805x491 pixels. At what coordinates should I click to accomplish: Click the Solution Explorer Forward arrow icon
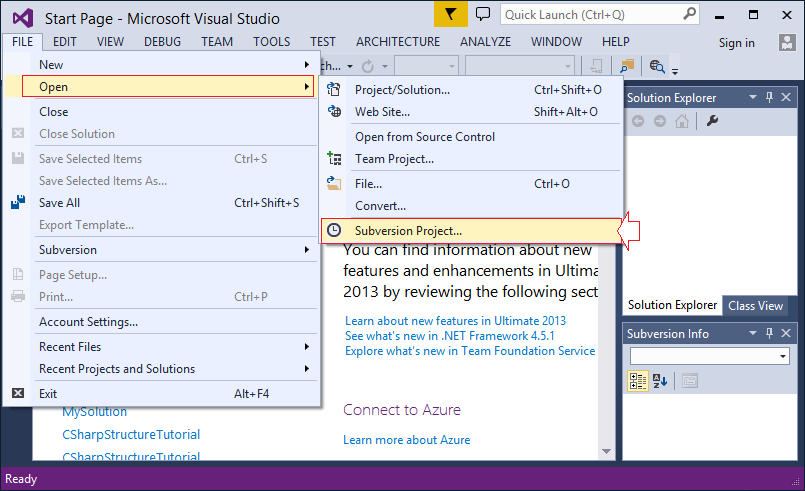tap(660, 121)
